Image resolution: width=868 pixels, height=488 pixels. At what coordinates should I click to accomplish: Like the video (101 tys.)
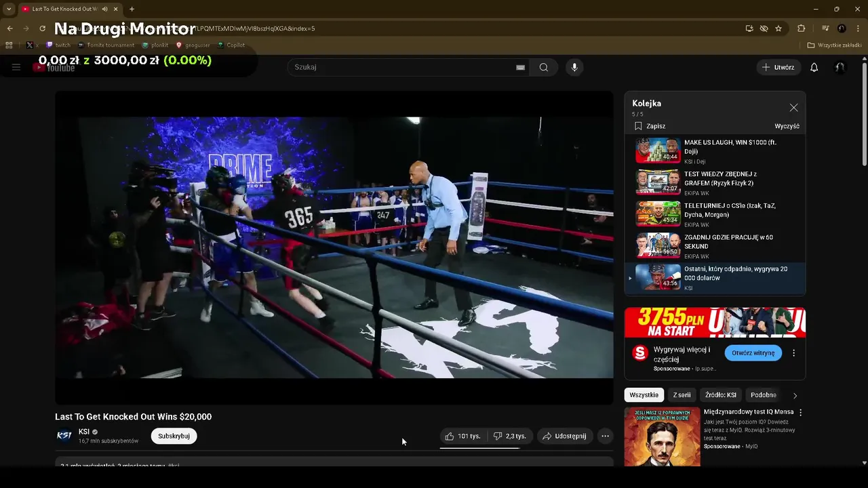[462, 436]
